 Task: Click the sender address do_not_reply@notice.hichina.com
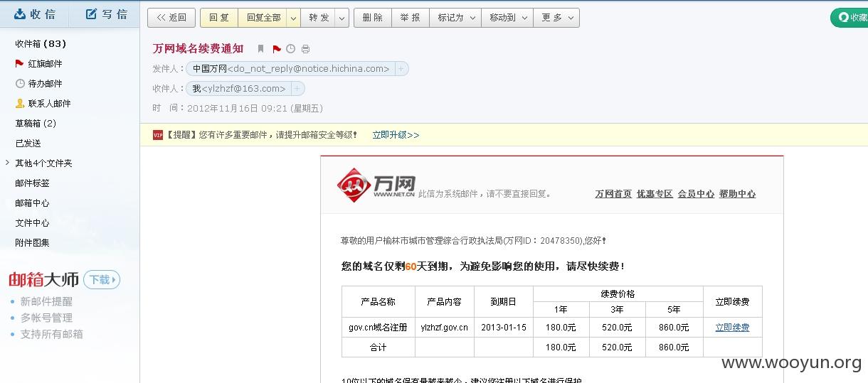(309, 69)
